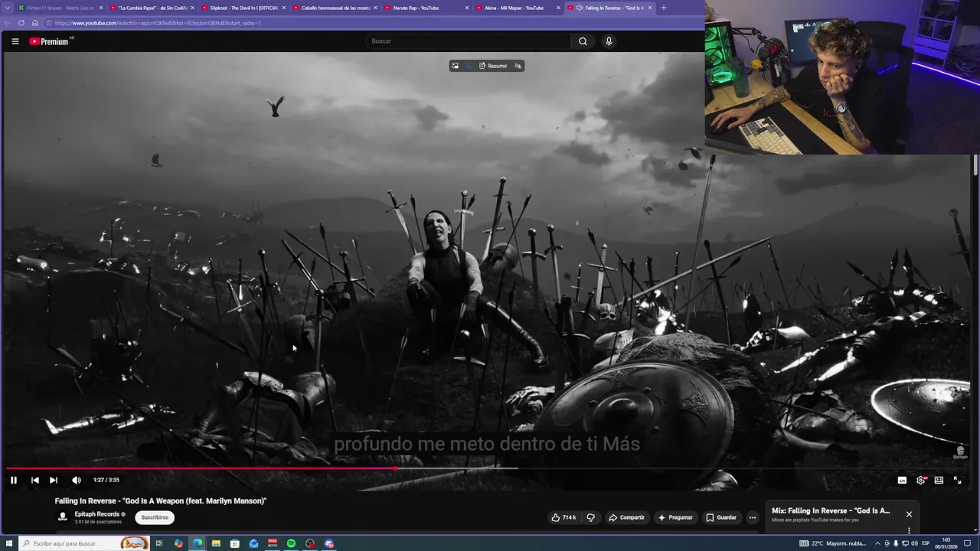This screenshot has width=980, height=551.
Task: Open Microsoft Edge from the taskbar
Action: pos(198,543)
